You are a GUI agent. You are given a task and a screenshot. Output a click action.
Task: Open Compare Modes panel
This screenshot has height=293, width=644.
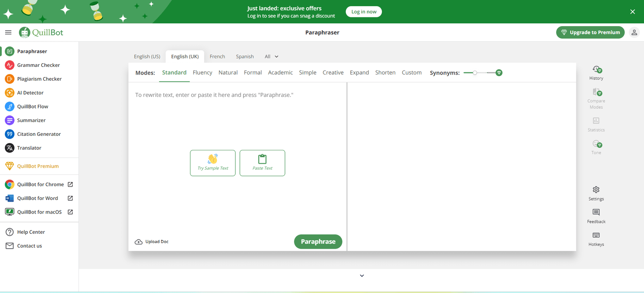point(596,99)
